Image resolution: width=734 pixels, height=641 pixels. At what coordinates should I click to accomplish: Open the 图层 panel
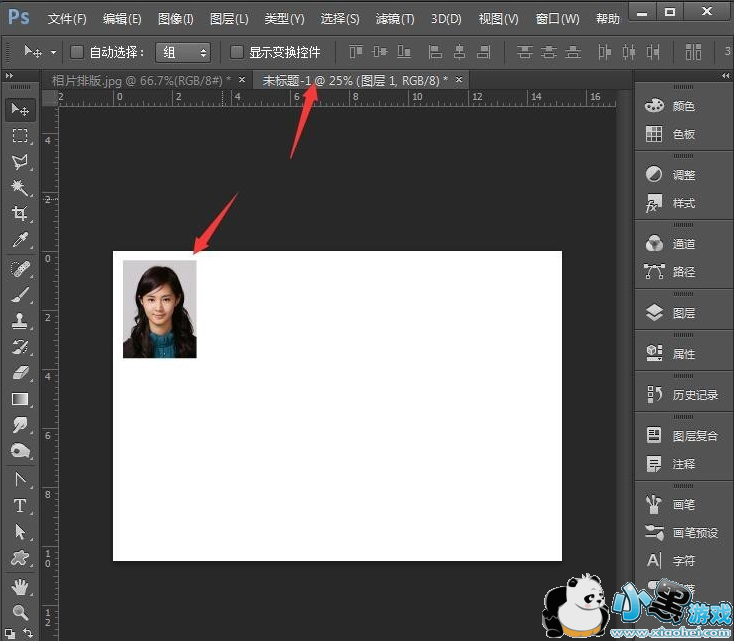point(683,313)
